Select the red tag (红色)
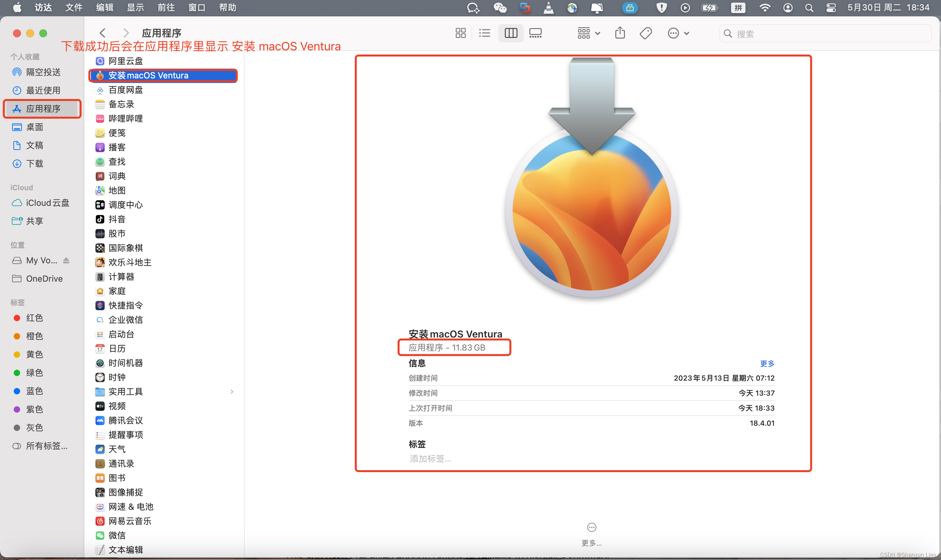 (42, 318)
